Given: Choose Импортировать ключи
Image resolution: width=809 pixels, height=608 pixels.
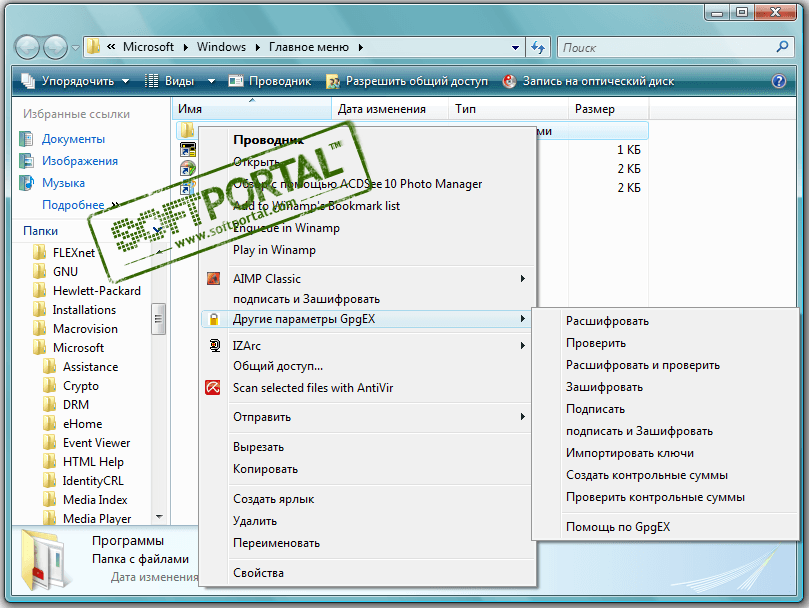Looking at the screenshot, I should coord(665,453).
